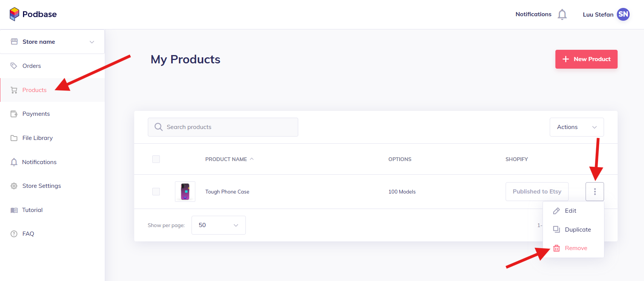Open the Show per page dropdown
Viewport: 644px width, 281px height.
click(218, 225)
